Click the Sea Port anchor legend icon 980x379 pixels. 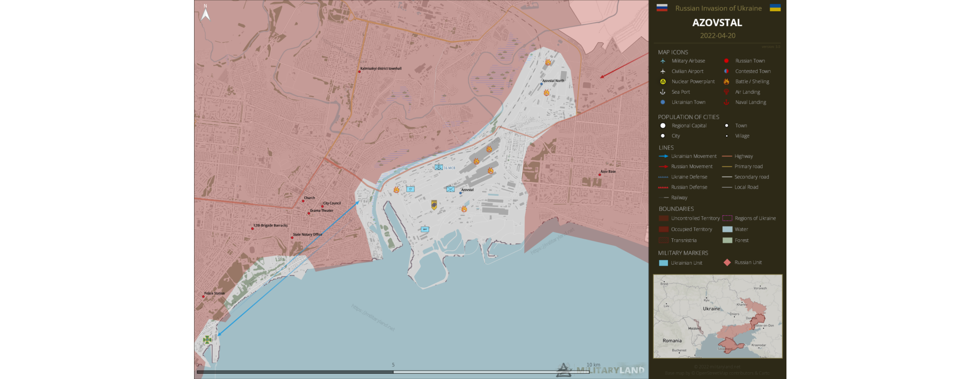point(663,92)
